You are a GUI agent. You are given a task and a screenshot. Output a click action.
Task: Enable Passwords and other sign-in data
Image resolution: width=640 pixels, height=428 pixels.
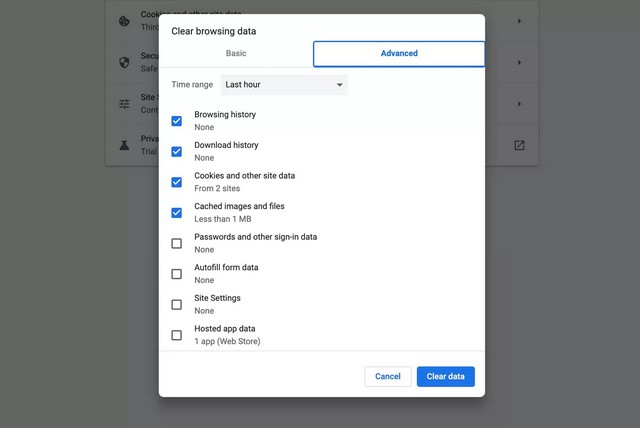tap(177, 243)
